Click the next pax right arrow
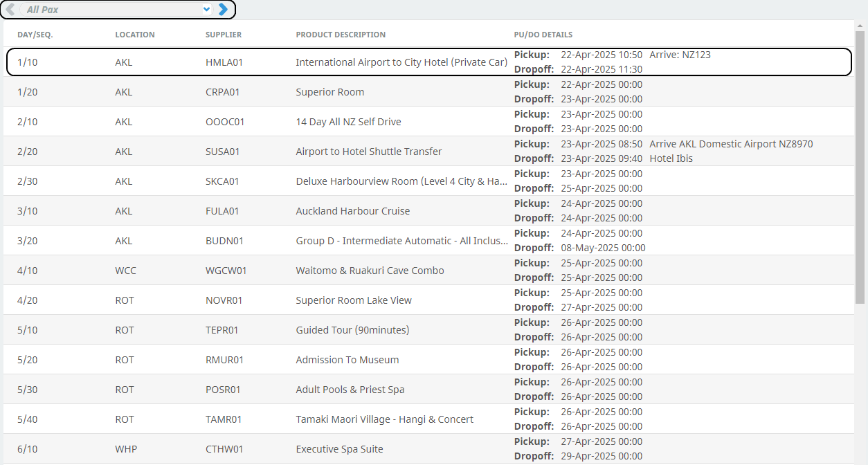This screenshot has height=465, width=868. click(223, 10)
